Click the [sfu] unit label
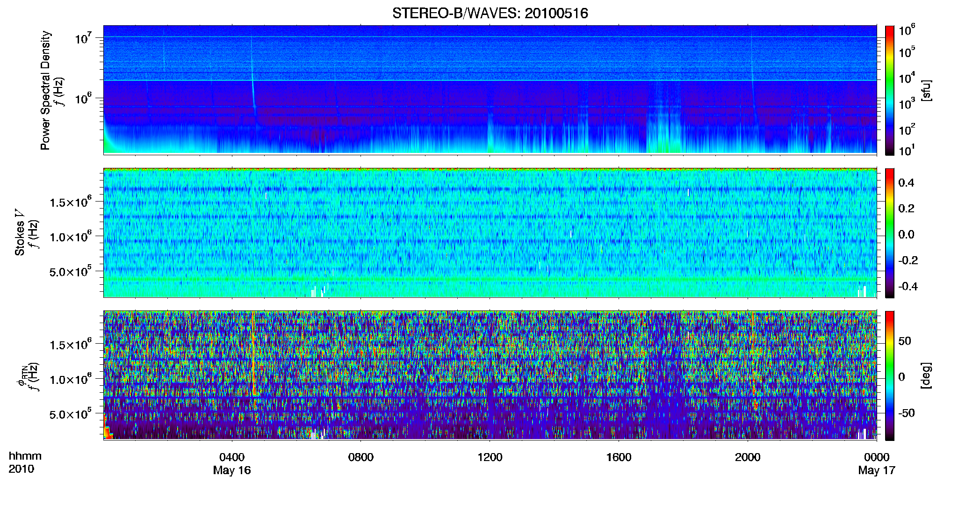Screen dimensions: 980x505 (x=926, y=90)
